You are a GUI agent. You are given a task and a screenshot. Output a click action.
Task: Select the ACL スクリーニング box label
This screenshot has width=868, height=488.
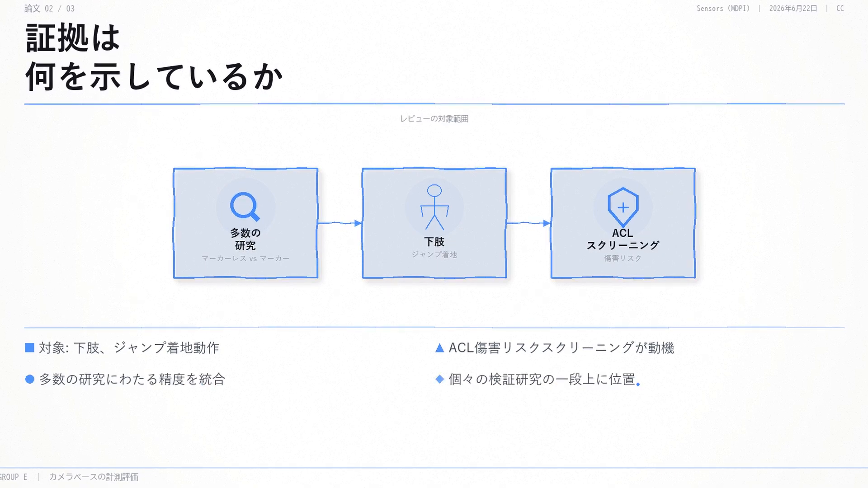click(623, 239)
